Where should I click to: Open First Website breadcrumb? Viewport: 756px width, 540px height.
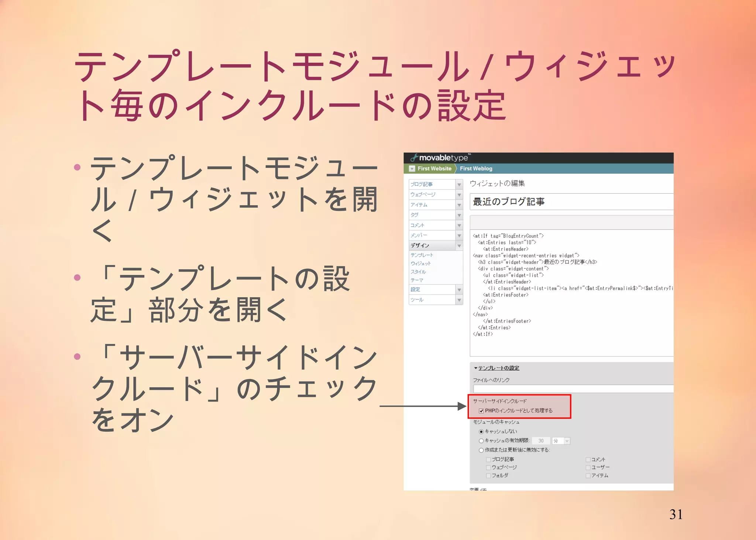434,169
